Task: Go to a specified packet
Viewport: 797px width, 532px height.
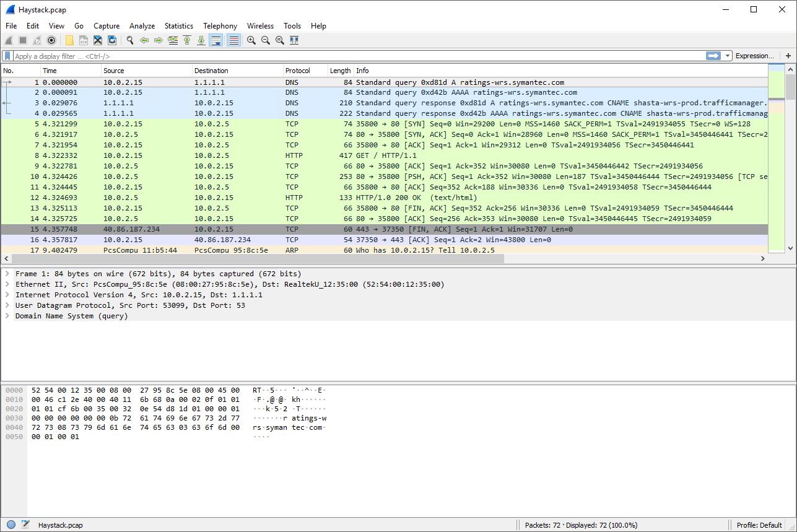Action: pyautogui.click(x=173, y=40)
